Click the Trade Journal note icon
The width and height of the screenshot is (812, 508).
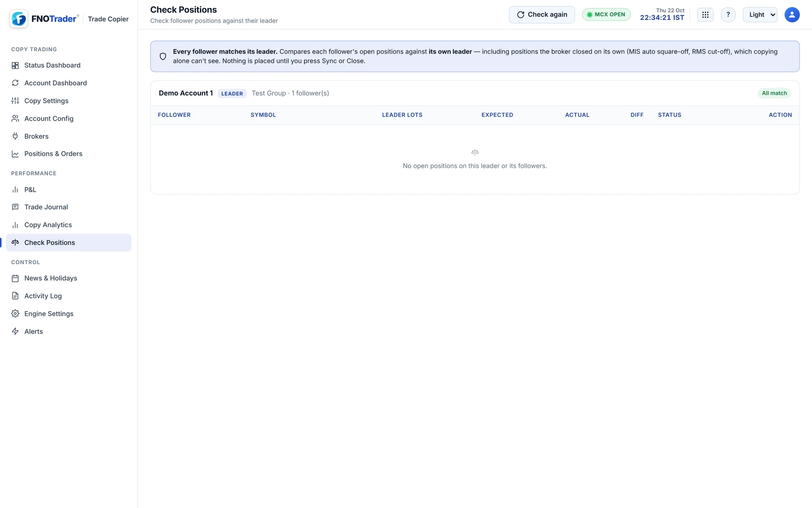pyautogui.click(x=15, y=207)
